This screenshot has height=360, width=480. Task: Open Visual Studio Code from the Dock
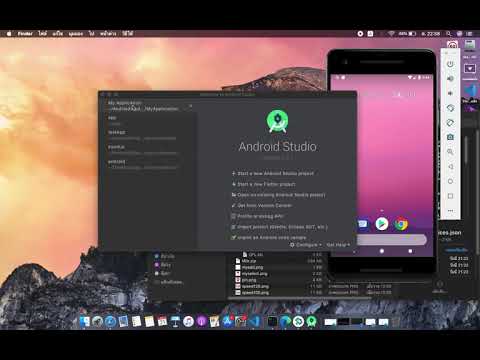(255, 321)
